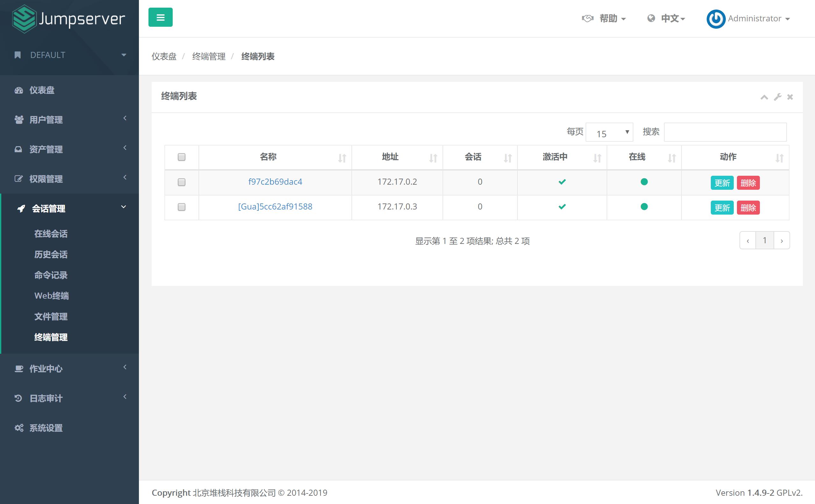The image size is (815, 504).
Task: Close the terminal list panel
Action: point(790,97)
